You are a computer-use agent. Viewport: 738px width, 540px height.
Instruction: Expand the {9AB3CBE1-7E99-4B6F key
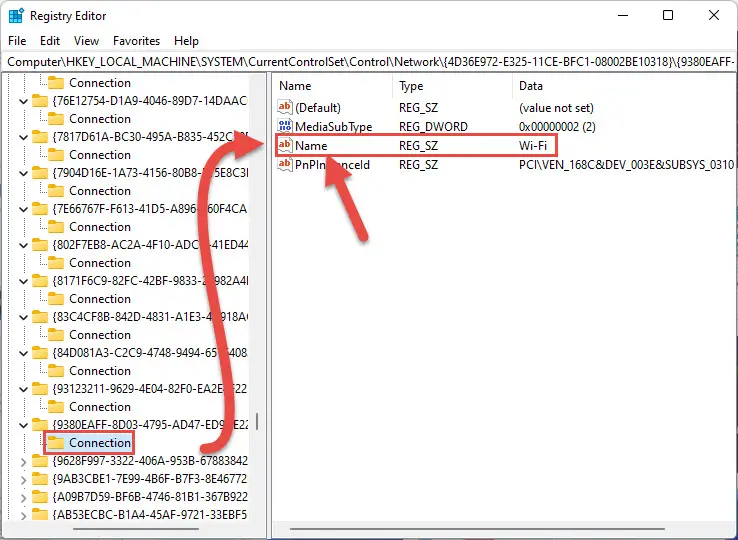[24, 480]
